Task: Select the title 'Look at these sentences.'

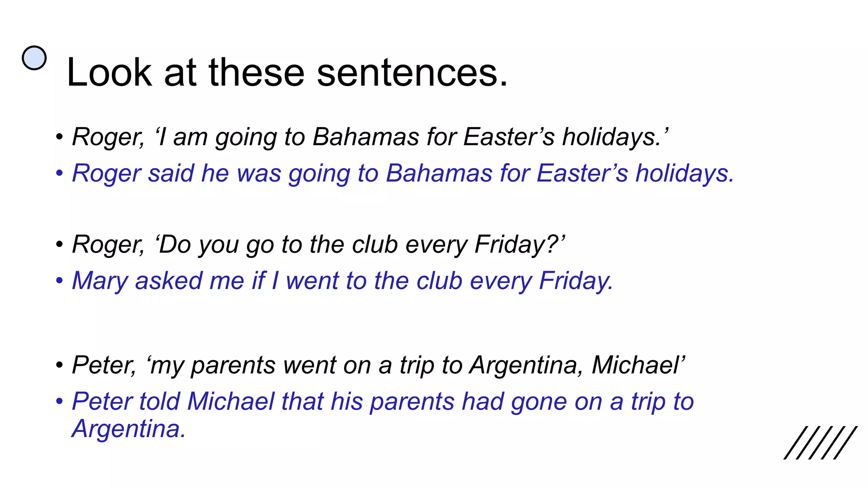Action: 287,73
